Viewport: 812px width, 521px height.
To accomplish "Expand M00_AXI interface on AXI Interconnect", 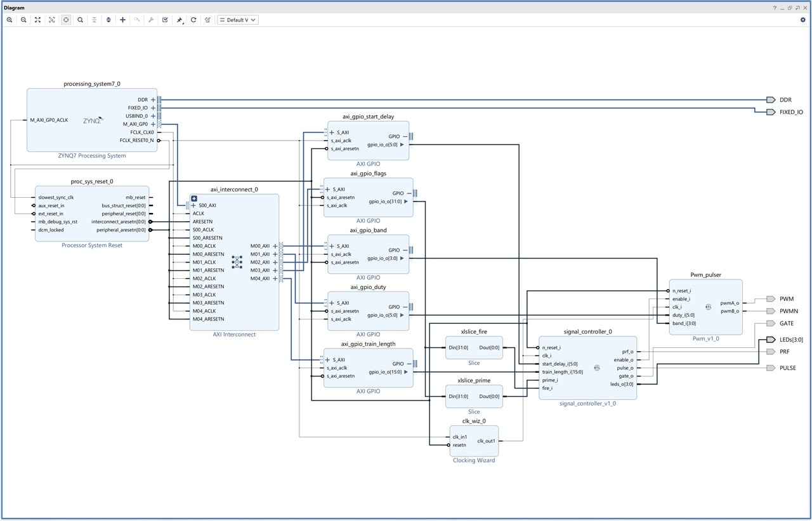I will click(x=275, y=246).
